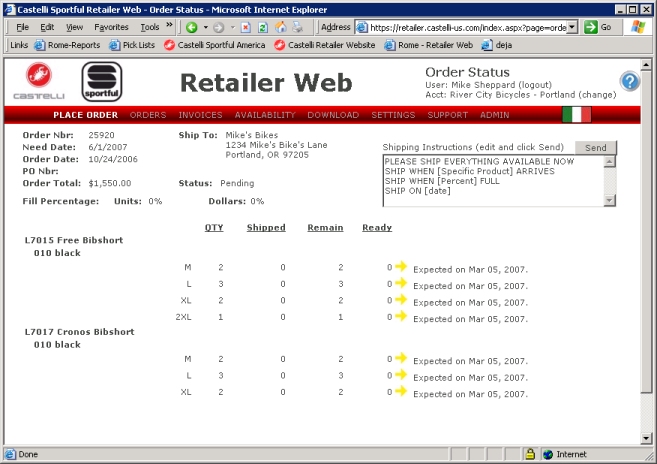Click the browser Refresh icon
657x464 pixels.
263,27
